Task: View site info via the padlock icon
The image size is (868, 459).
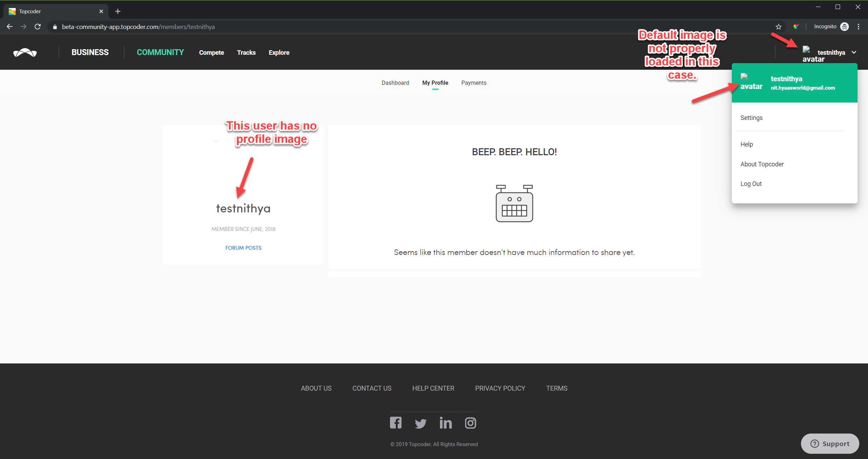Action: click(x=55, y=27)
